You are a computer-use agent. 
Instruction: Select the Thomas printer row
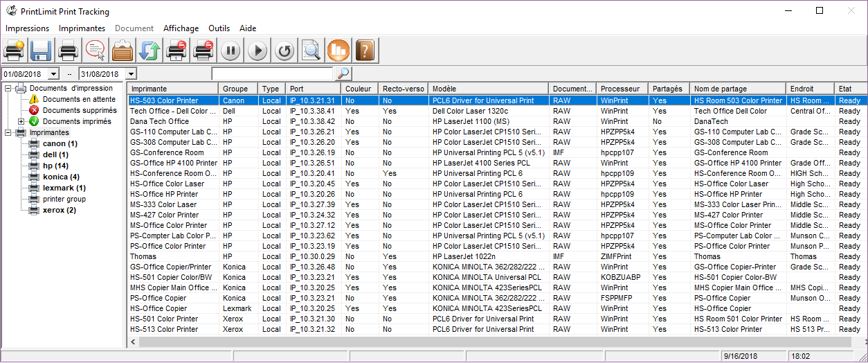(496, 256)
